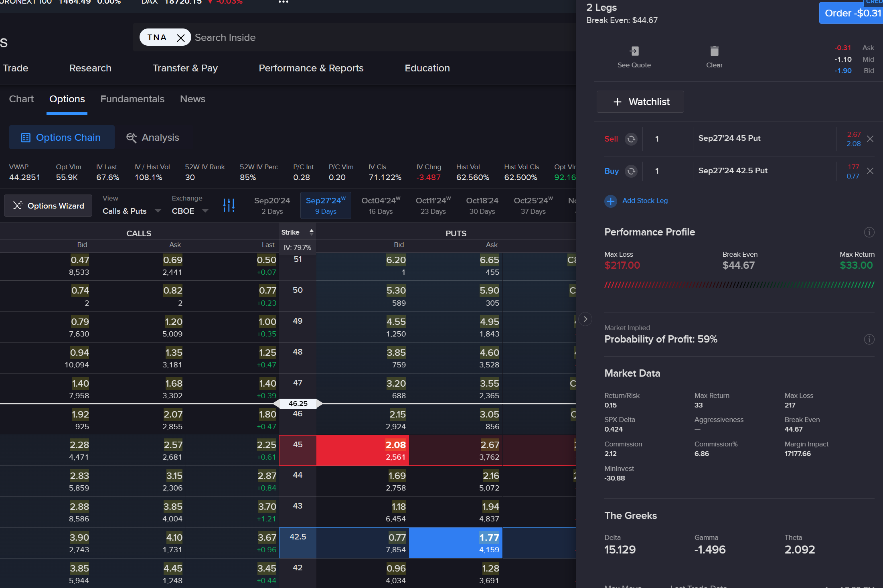Click call bid 3.85 at strike 42
883x588 pixels.
[79, 568]
